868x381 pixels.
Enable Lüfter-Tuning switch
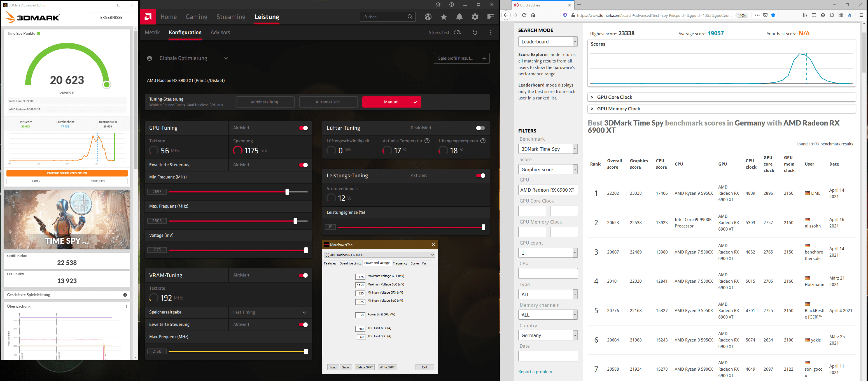point(480,128)
